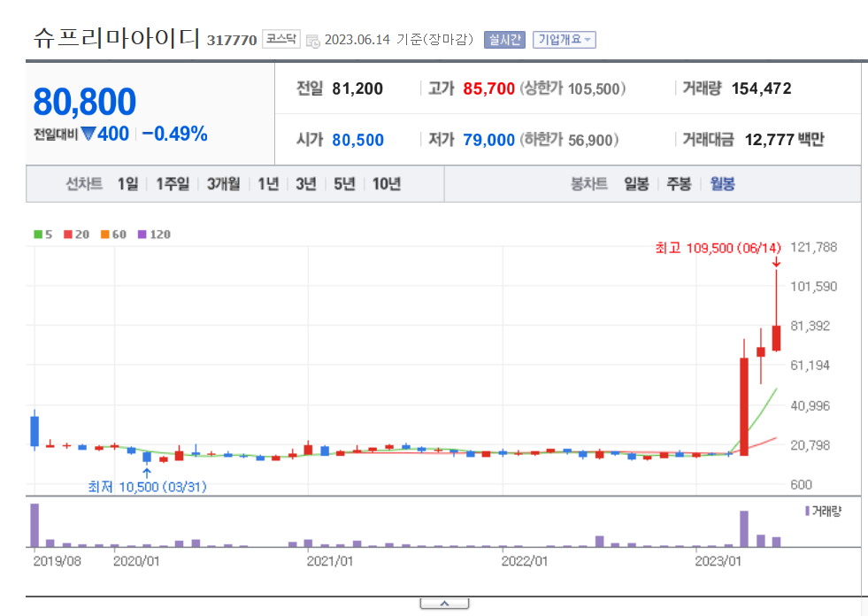The height and width of the screenshot is (616, 868).
Task: Click the calendar icon beside the date
Action: (x=312, y=41)
